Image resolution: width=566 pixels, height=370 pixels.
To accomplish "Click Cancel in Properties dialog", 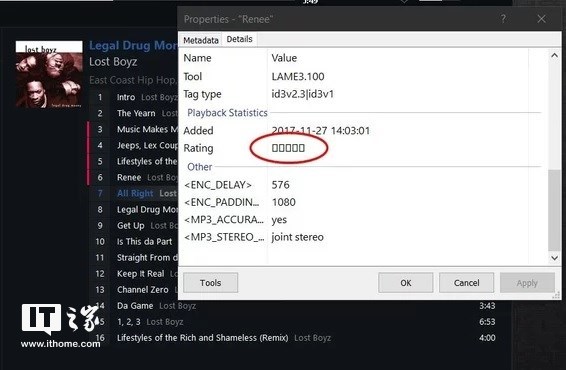I will [466, 283].
